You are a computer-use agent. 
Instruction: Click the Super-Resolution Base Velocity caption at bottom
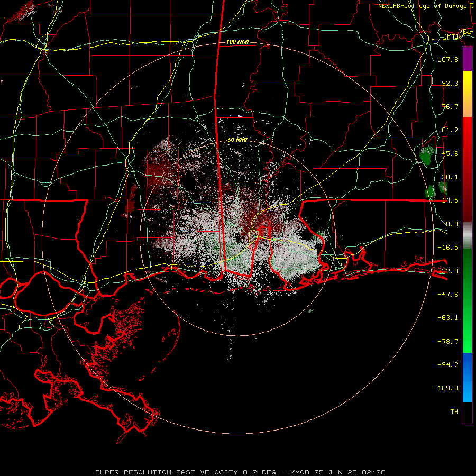coord(241,472)
